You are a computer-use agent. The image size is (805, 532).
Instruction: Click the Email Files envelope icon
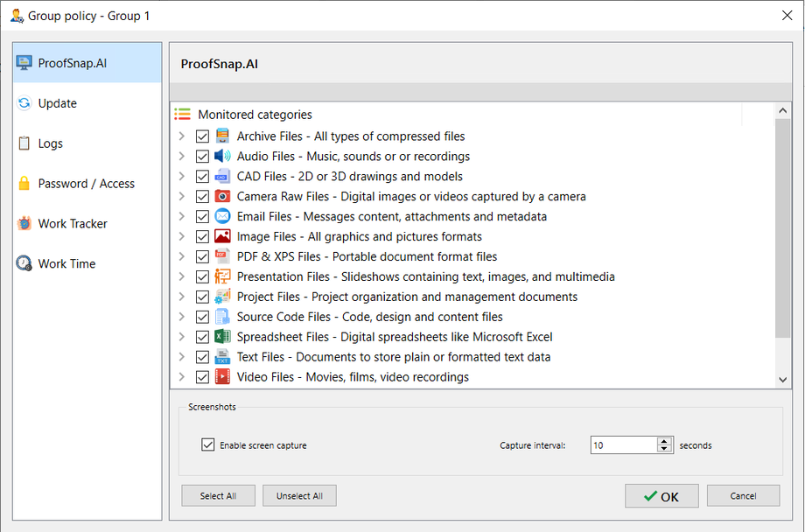coord(222,216)
